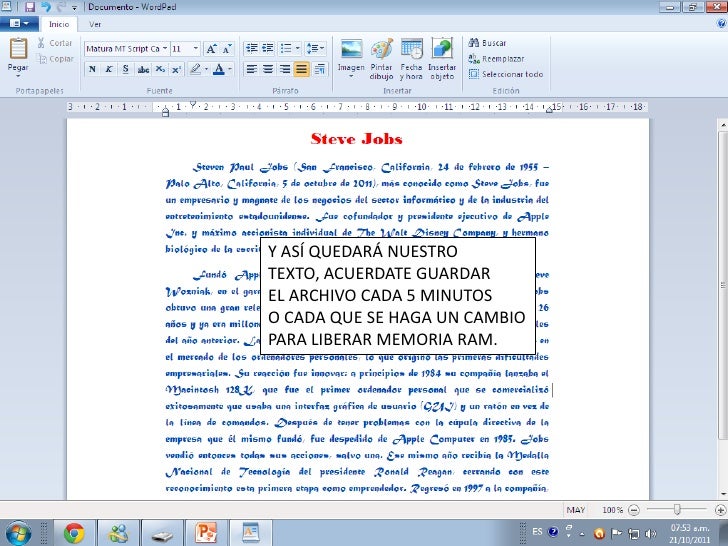Viewport: 728px width, 546px height.
Task: Undo last action in quick access toolbar
Action: point(46,7)
